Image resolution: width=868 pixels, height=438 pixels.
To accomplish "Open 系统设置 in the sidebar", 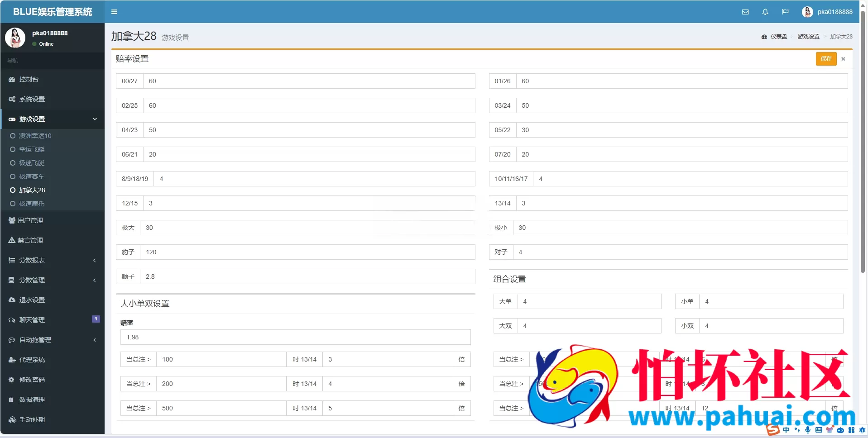I will (53, 99).
